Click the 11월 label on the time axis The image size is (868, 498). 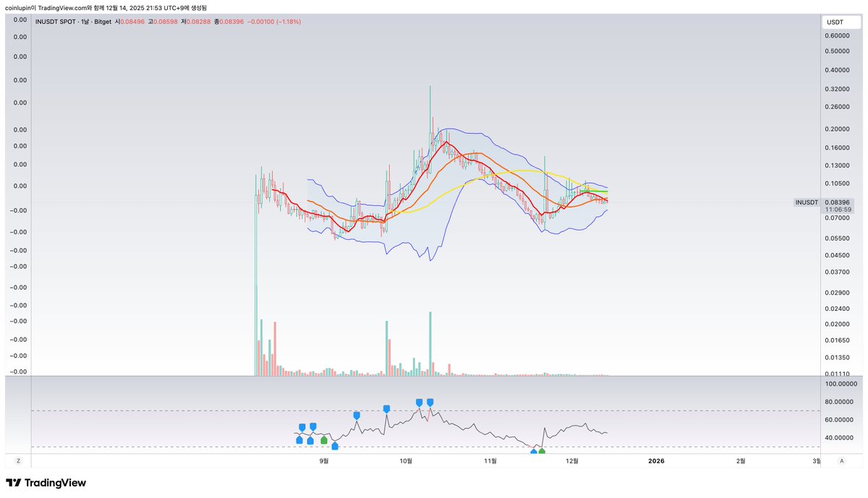pos(490,460)
